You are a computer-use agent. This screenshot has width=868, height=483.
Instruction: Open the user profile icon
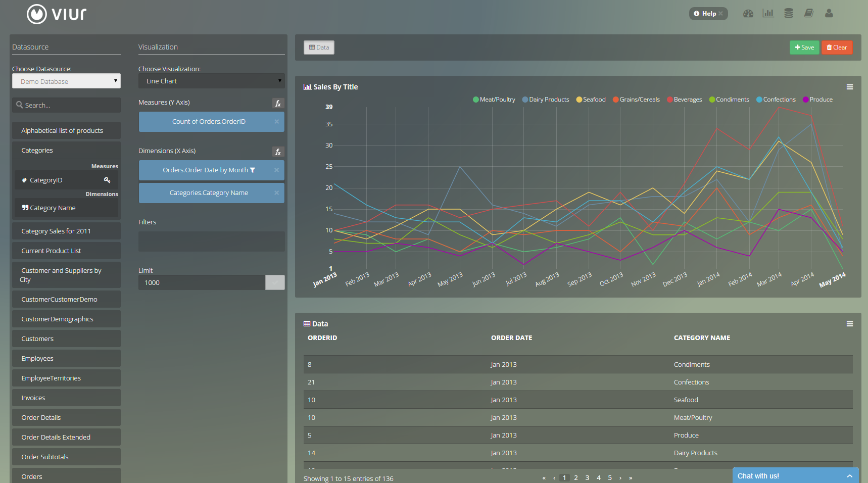[x=829, y=14]
